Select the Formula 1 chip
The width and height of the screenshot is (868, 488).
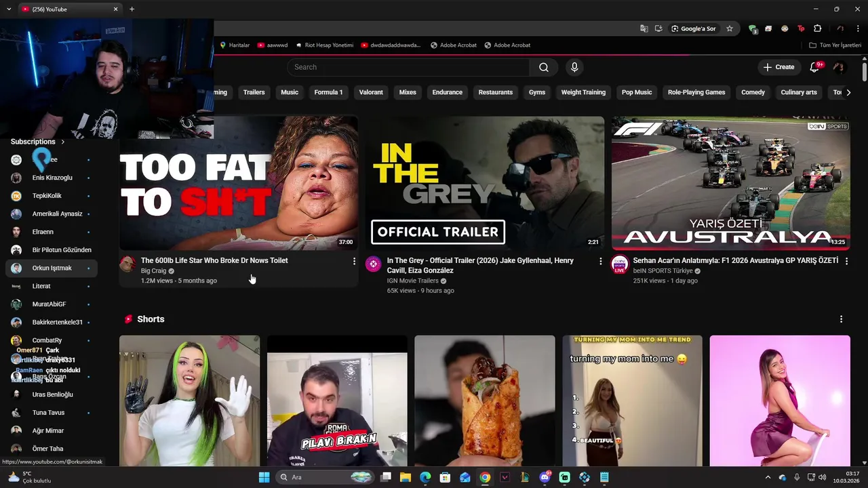[328, 92]
